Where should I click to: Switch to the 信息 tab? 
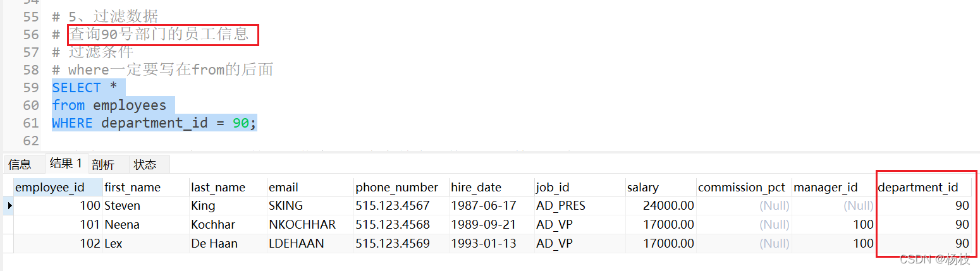pos(20,165)
